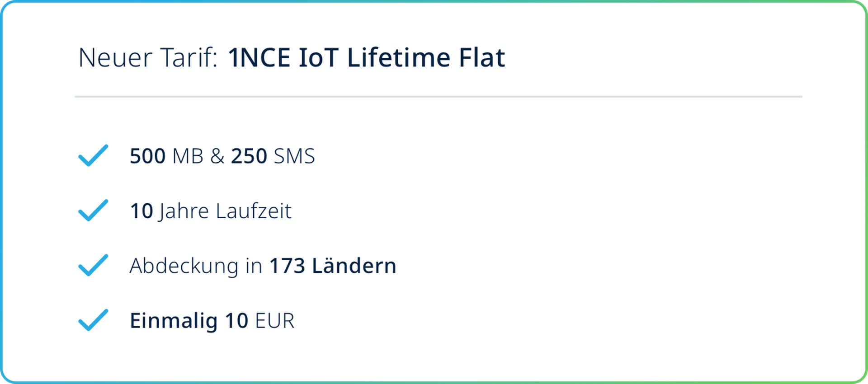This screenshot has height=384, width=868.
Task: Click the bold 'Einmalig' word
Action: point(174,321)
